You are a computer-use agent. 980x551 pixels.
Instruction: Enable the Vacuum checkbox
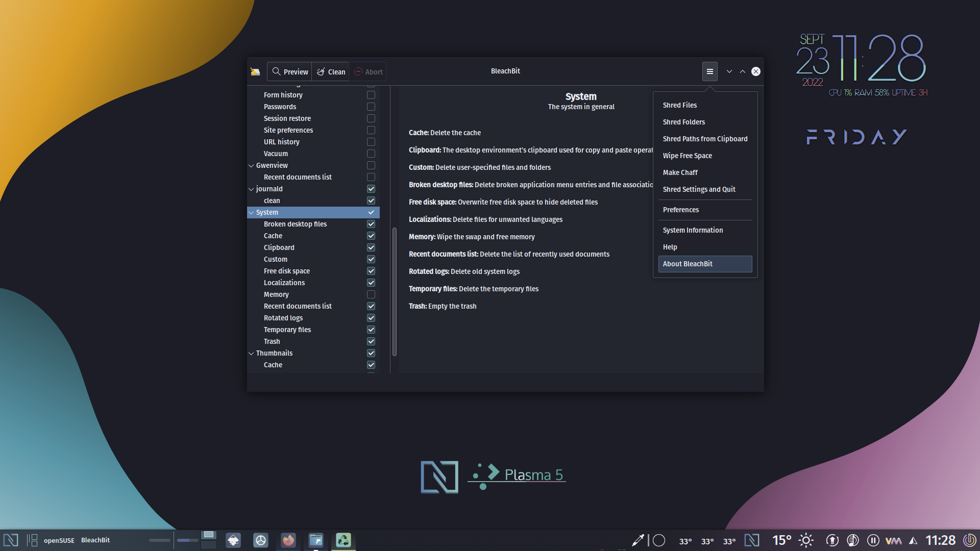(x=371, y=154)
